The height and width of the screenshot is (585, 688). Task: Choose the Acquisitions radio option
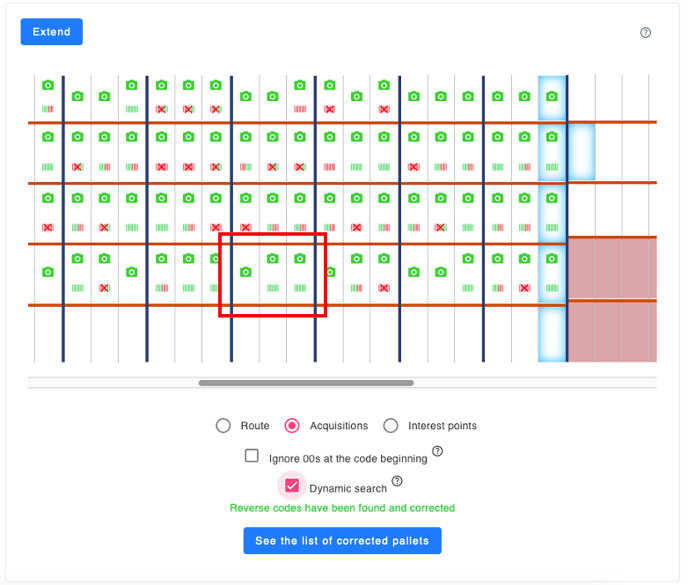point(292,426)
